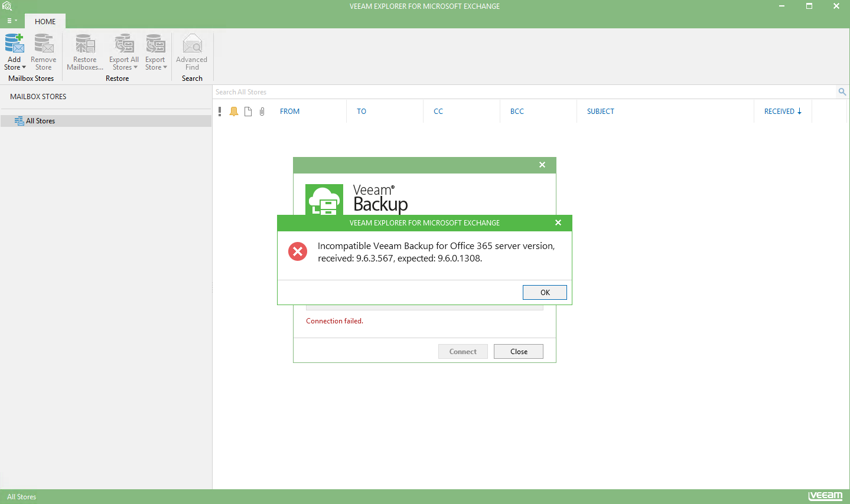The height and width of the screenshot is (504, 850).
Task: Click the Export Store icon
Action: point(155,44)
